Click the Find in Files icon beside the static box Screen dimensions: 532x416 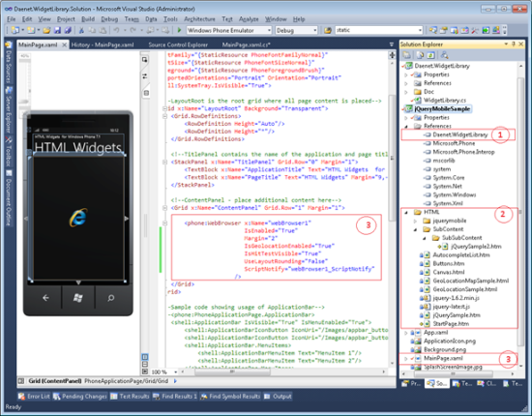(x=327, y=30)
